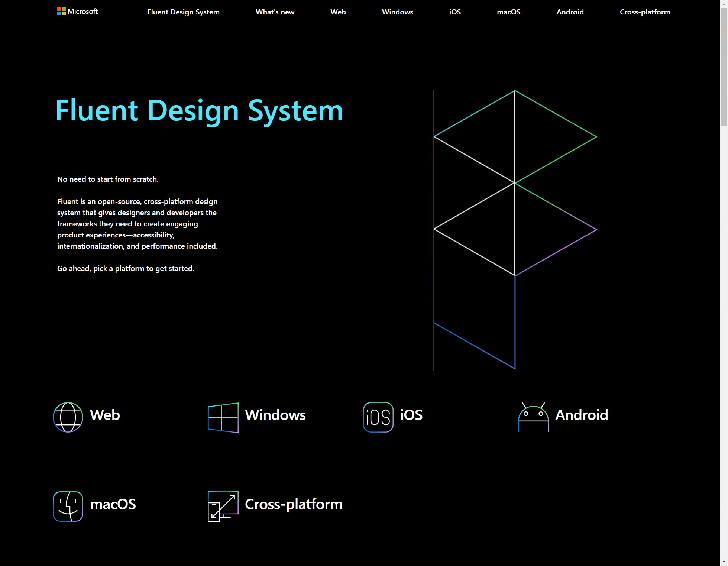Click 'Go ahead, pick a platform' text
The height and width of the screenshot is (566, 728).
click(126, 268)
